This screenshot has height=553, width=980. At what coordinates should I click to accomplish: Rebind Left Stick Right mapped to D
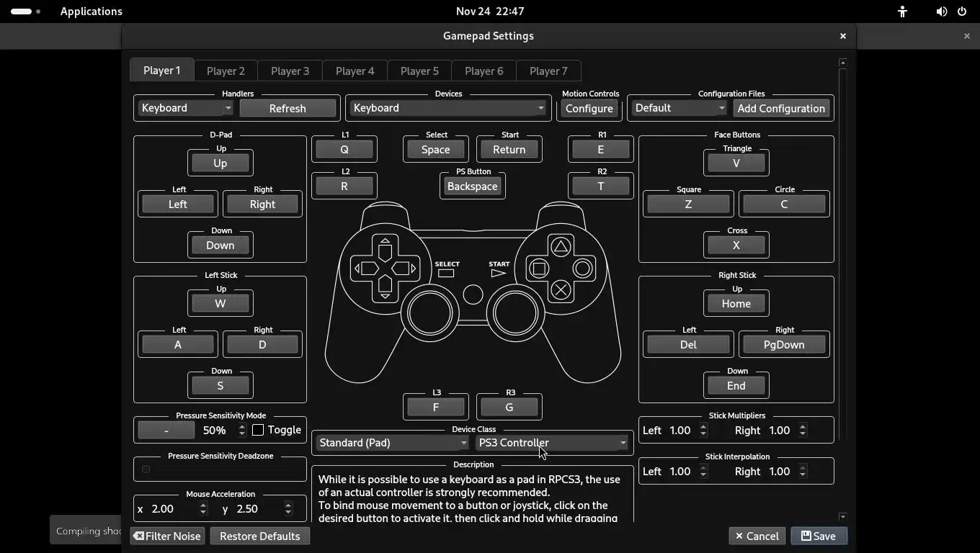[x=262, y=345]
